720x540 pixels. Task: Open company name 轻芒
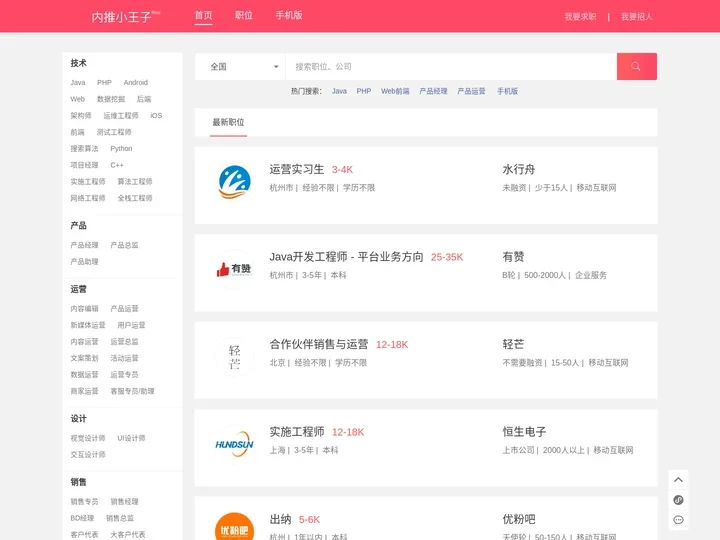coord(513,344)
